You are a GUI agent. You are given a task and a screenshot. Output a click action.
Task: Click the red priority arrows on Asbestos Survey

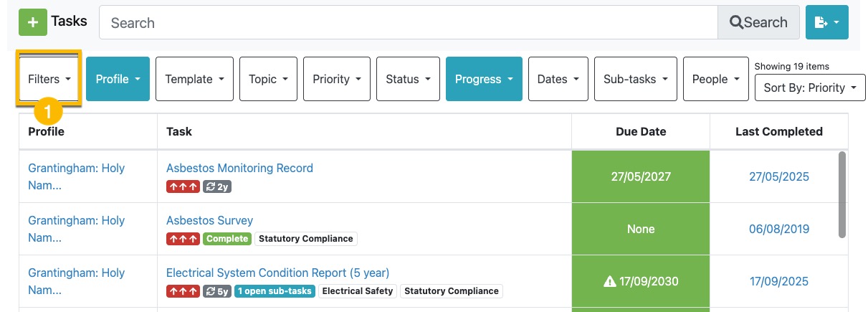pos(183,239)
